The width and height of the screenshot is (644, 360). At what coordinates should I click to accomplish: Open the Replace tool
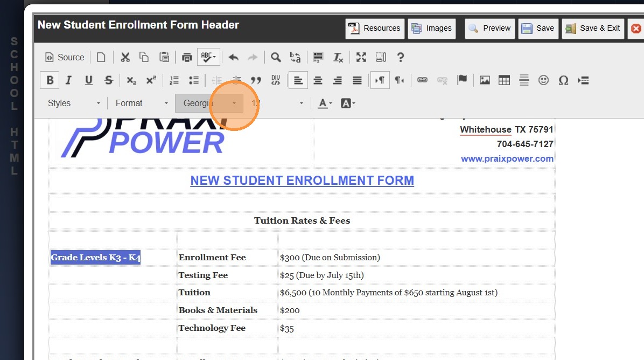pyautogui.click(x=295, y=57)
